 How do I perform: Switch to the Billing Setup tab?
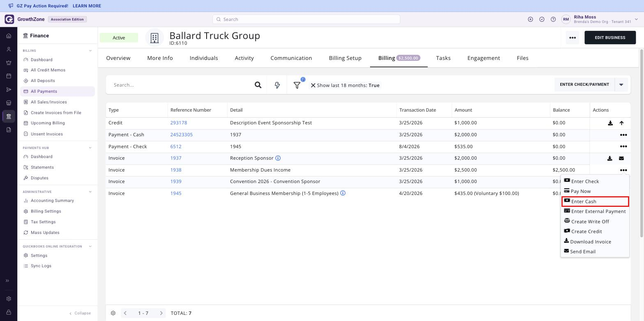[x=345, y=58]
